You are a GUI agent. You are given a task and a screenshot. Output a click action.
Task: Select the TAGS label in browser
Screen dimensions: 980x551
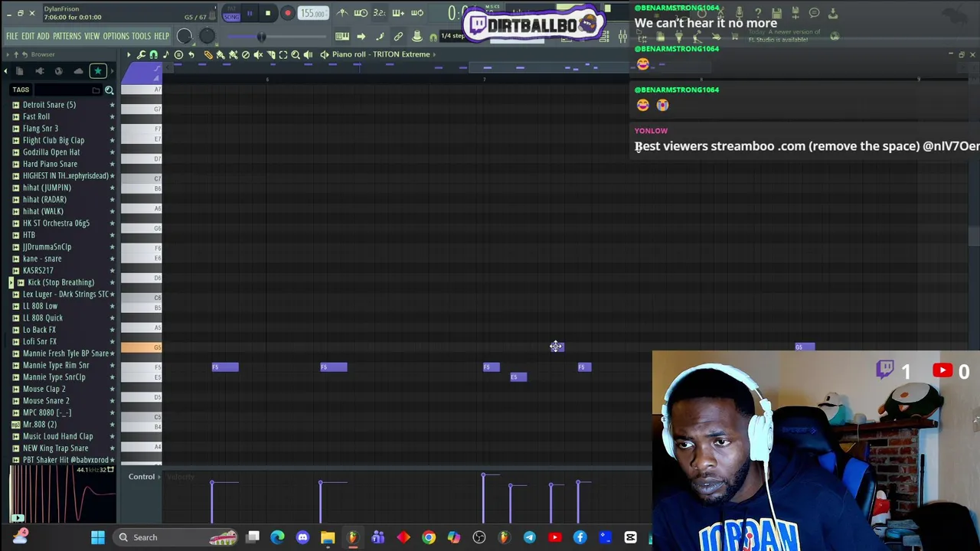[x=21, y=90]
